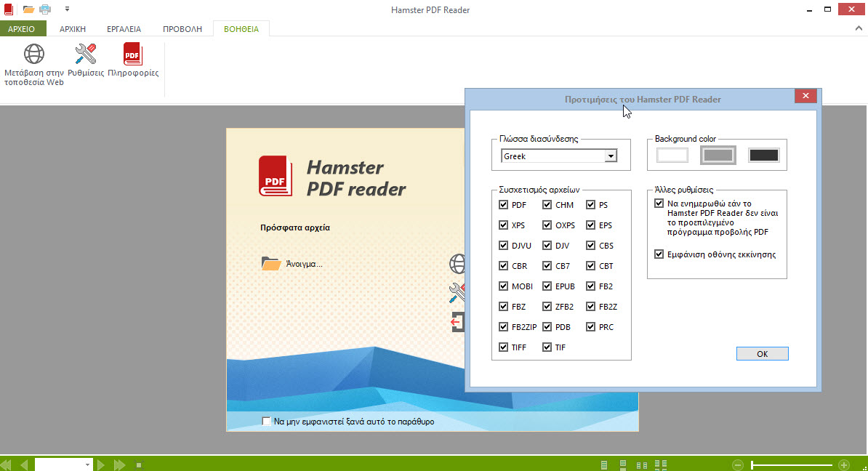Open the page number dropdown in status bar
Screen dimensions: 868x471
[87, 465]
